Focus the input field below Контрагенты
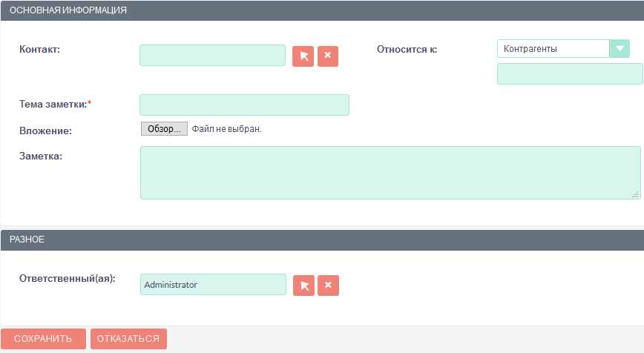The width and height of the screenshot is (644, 353). tap(569, 74)
